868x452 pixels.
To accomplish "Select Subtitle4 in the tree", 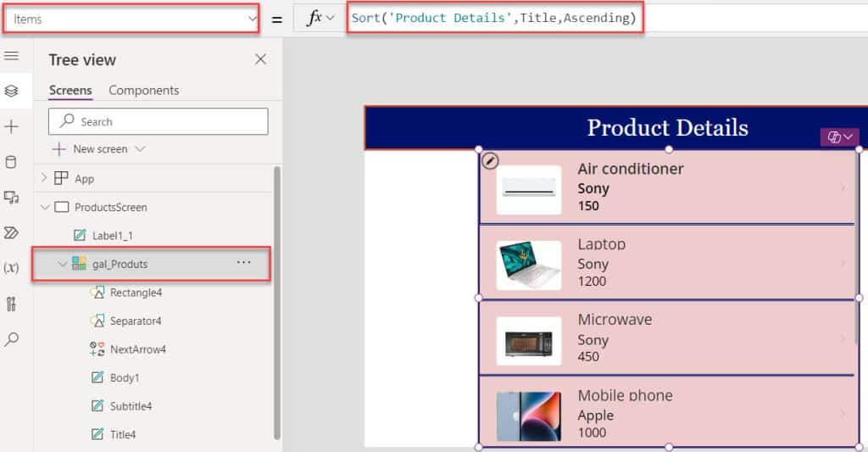I will (x=131, y=406).
